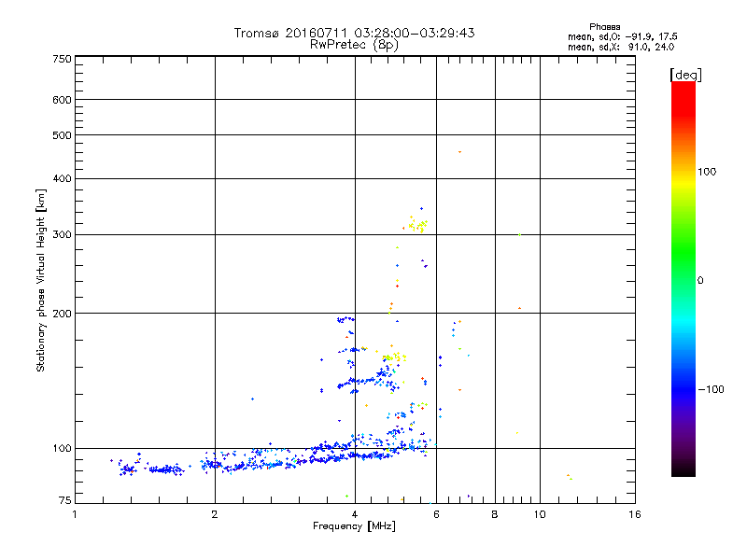This screenshot has height=560, width=747.
Task: Click the yellow echo cluster just above 300 km
Action: pyautogui.click(x=417, y=225)
